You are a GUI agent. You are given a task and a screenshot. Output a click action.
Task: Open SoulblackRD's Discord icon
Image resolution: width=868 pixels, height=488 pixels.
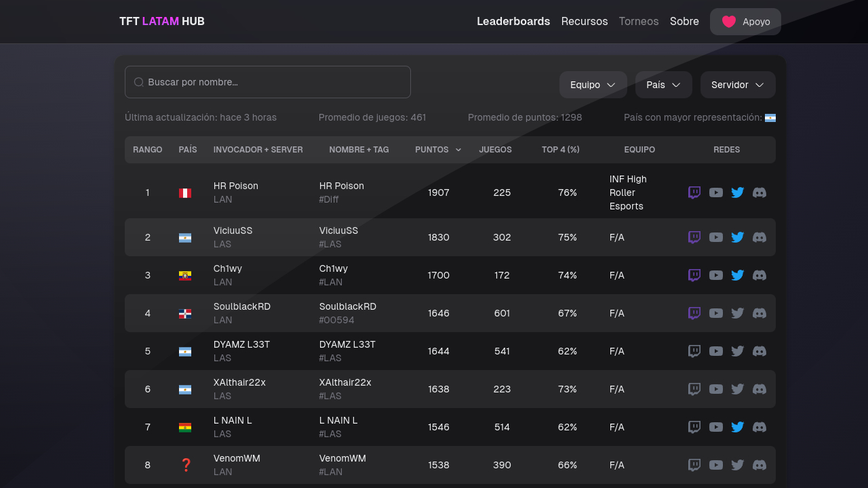(x=759, y=313)
